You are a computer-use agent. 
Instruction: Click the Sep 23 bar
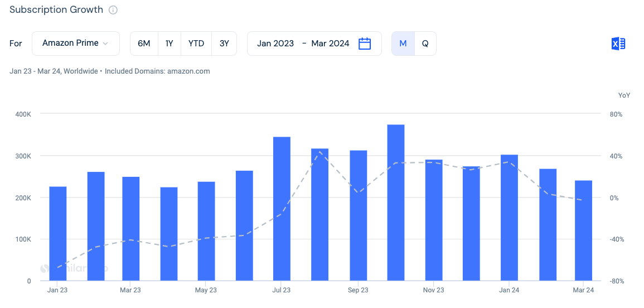(358, 215)
